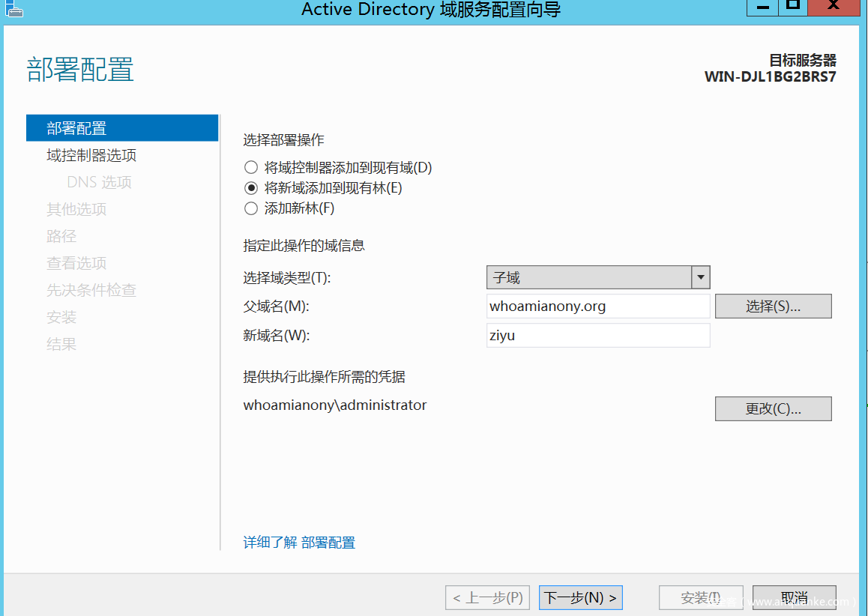Viewport: 868px width, 616px height.
Task: Proceed with 下一步(N) button
Action: tap(581, 598)
